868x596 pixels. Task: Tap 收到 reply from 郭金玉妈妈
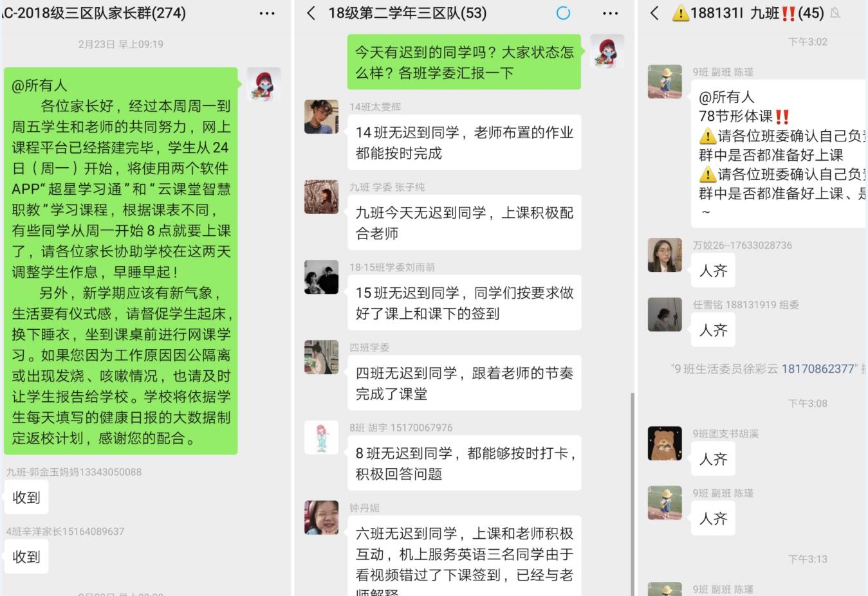point(26,497)
